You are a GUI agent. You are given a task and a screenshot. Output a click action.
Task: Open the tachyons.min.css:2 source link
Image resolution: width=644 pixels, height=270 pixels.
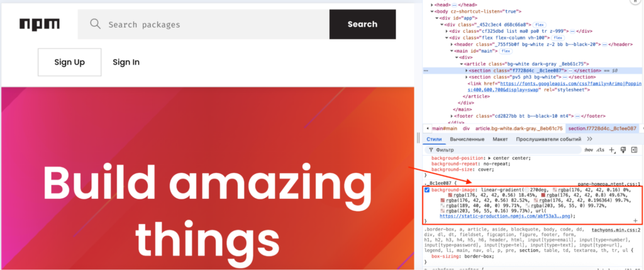coord(616,231)
